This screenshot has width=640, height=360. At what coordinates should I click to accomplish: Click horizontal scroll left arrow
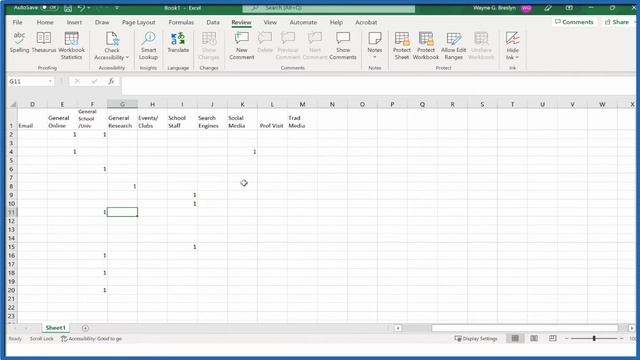click(x=398, y=328)
